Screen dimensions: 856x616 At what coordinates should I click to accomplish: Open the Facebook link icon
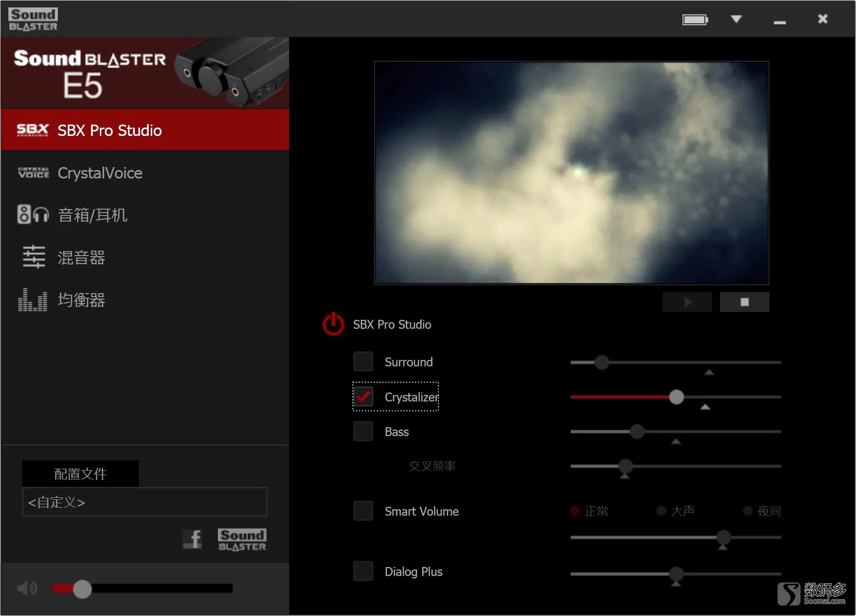click(192, 539)
